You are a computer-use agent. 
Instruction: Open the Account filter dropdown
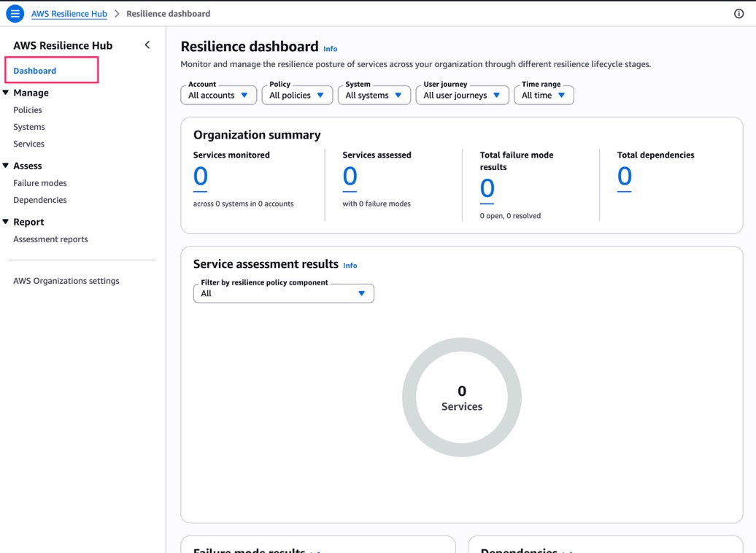point(218,95)
